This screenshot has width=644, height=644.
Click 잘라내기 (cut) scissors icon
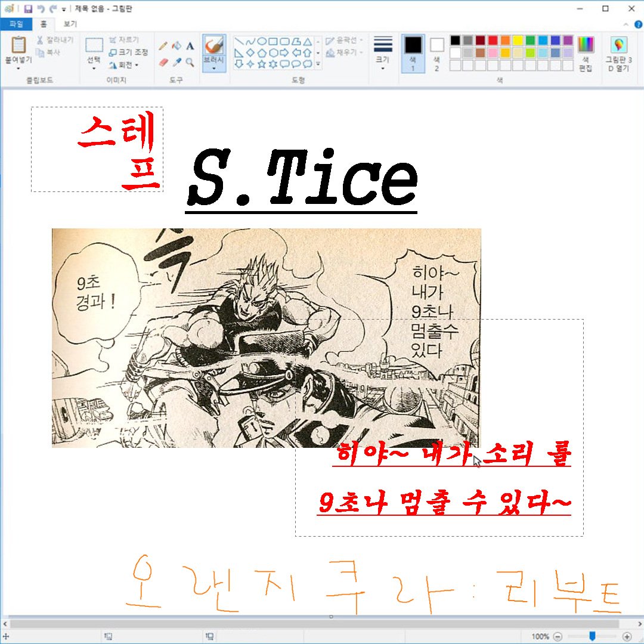(40, 40)
